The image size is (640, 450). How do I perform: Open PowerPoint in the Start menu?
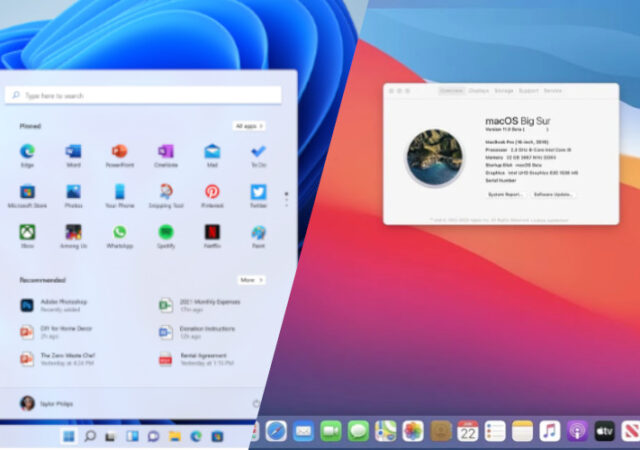(x=119, y=152)
